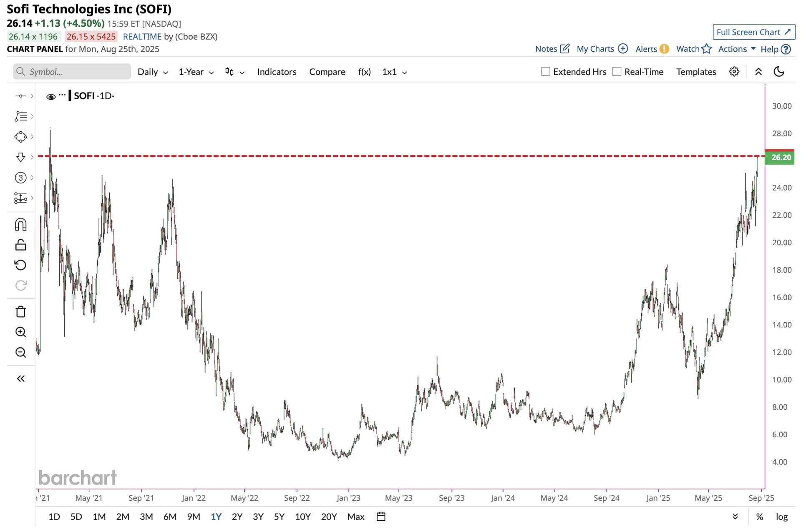Click the Full Screen Chart button

(x=753, y=32)
